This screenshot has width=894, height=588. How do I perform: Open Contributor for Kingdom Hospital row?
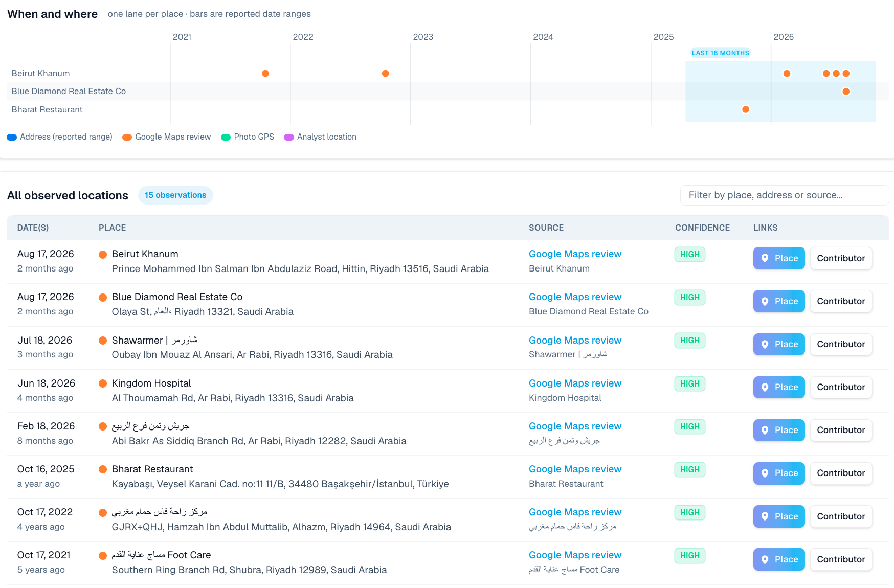tap(841, 387)
